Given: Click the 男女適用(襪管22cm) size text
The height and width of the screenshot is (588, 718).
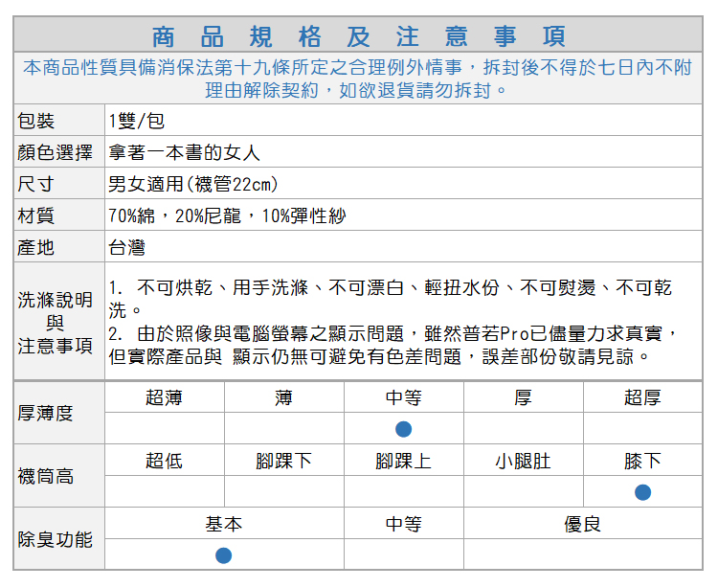Looking at the screenshot, I should tap(192, 184).
